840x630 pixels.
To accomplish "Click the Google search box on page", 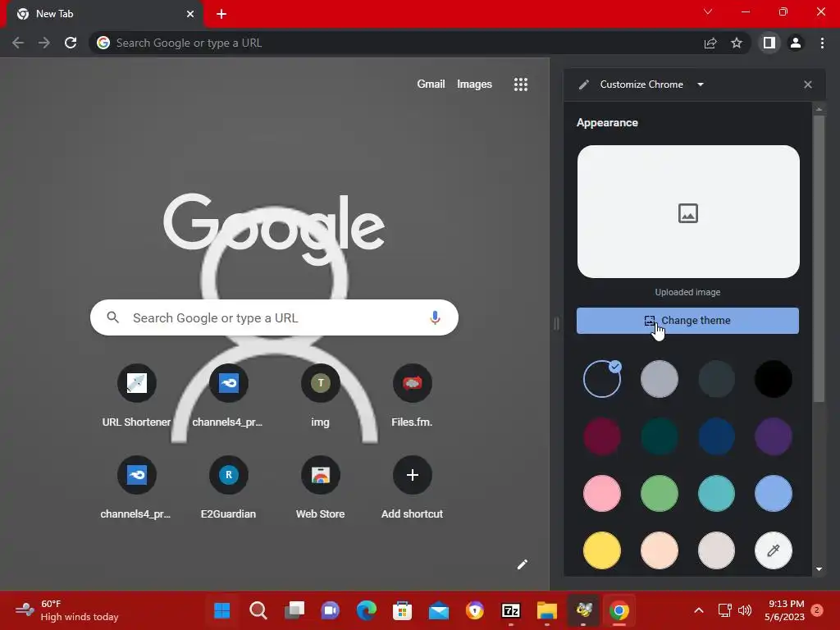I will 274,317.
